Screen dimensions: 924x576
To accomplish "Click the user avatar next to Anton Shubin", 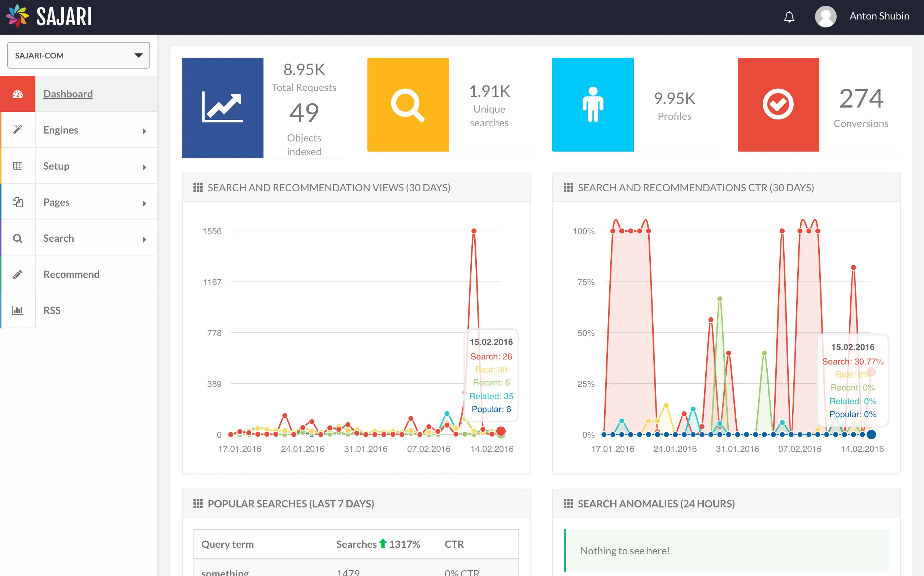I will click(x=825, y=16).
